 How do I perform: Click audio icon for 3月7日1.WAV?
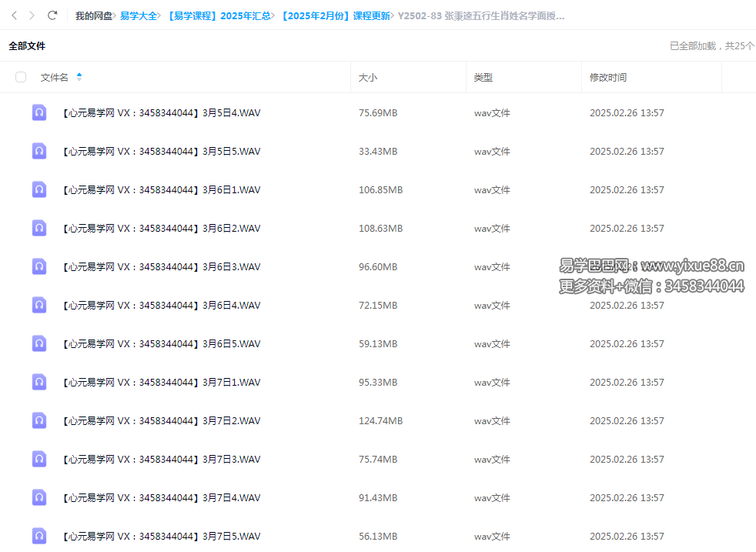click(x=39, y=382)
